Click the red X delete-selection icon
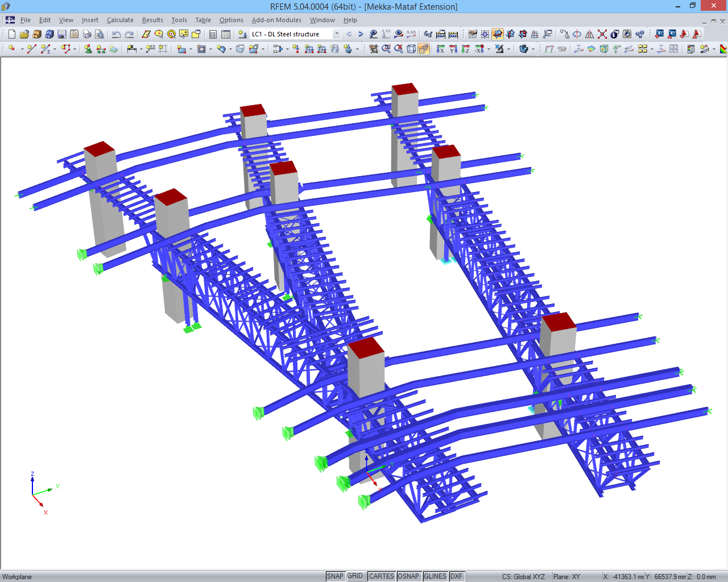 [x=602, y=34]
